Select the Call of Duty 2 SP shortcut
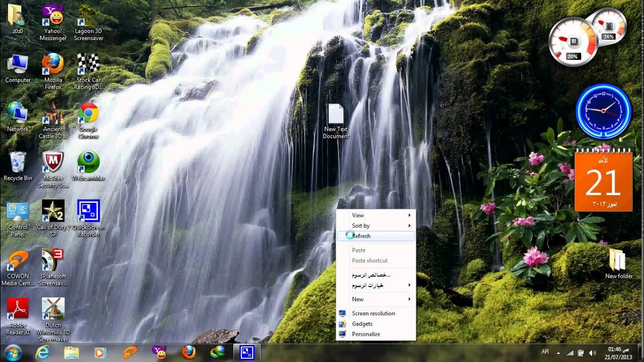The width and height of the screenshot is (644, 362). [x=53, y=219]
